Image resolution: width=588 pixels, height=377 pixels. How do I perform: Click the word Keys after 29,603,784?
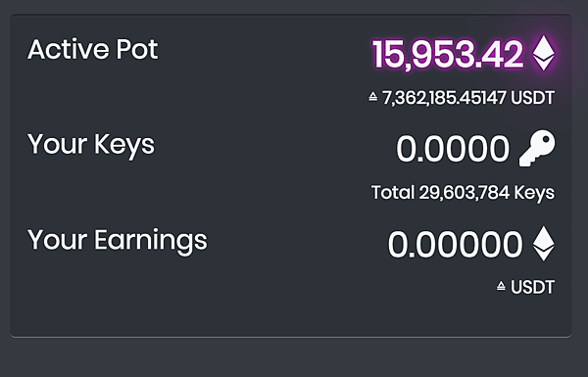534,193
